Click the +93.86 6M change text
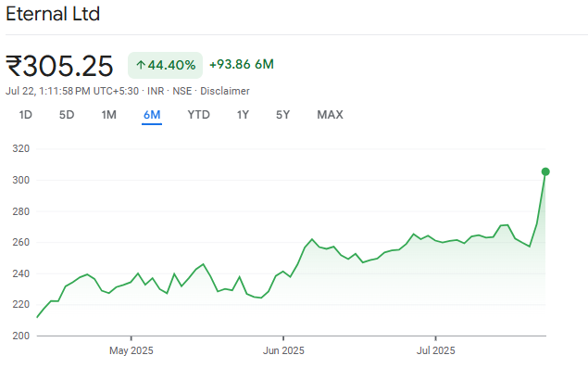588x368 pixels. (242, 64)
